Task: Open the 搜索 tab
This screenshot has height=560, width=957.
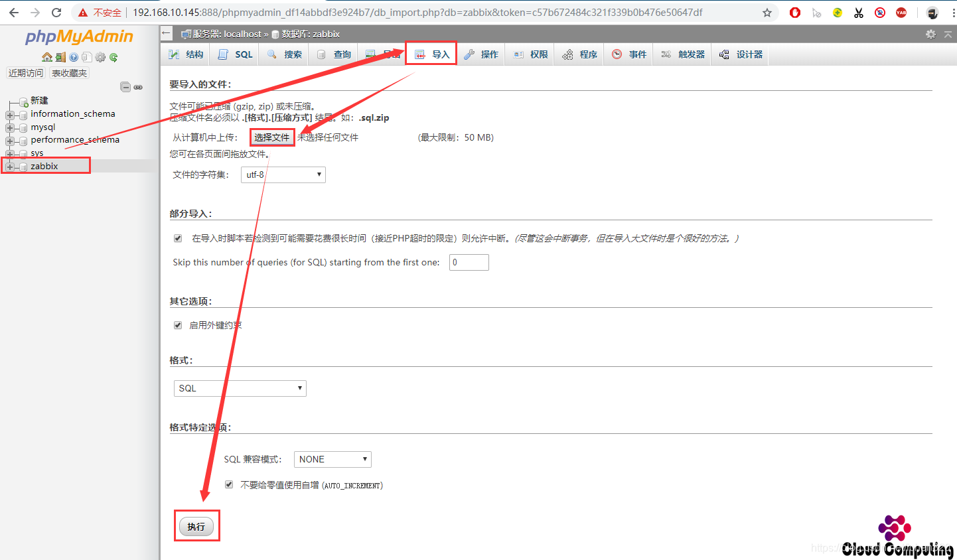Action: [x=285, y=54]
